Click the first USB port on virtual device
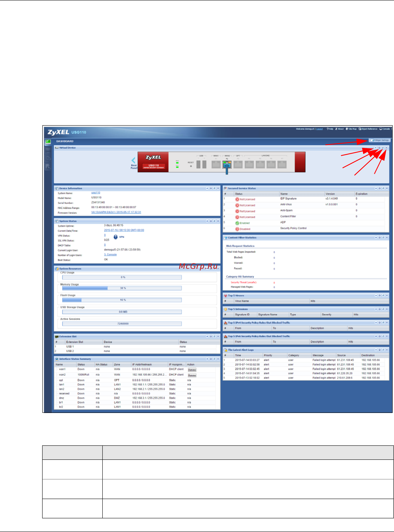Image resolution: width=394 pixels, height=532 pixels. [198, 165]
